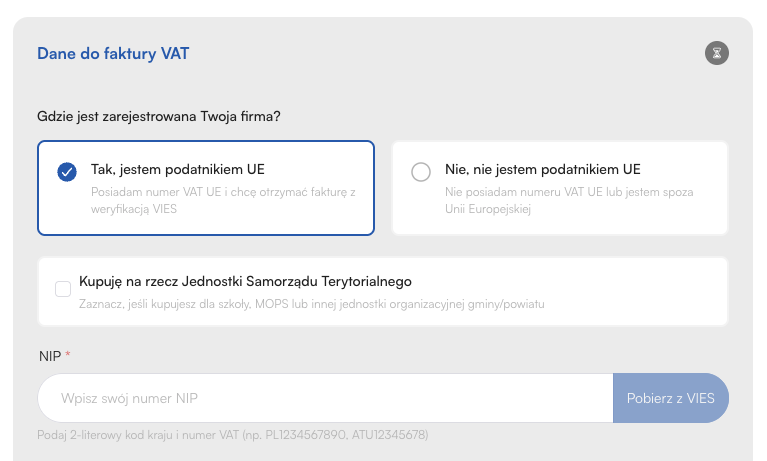Click the question 'Gdzie jest zarejestrowana Twoja firma?'

pyautogui.click(x=158, y=116)
